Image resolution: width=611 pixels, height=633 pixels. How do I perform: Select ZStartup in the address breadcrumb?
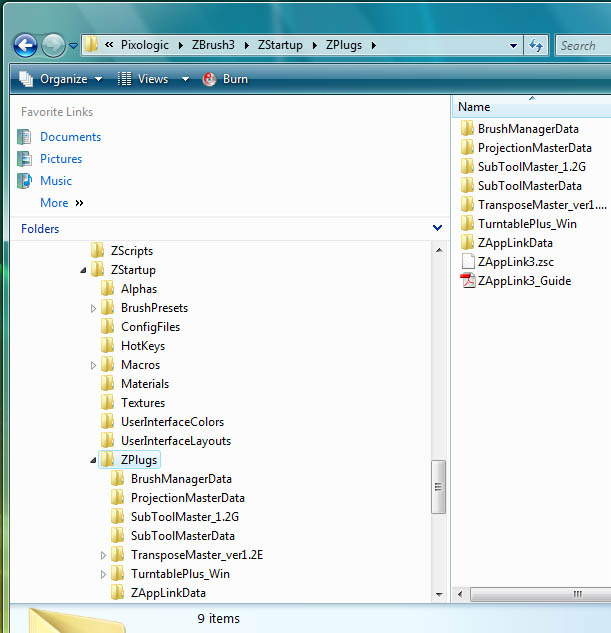(x=280, y=45)
